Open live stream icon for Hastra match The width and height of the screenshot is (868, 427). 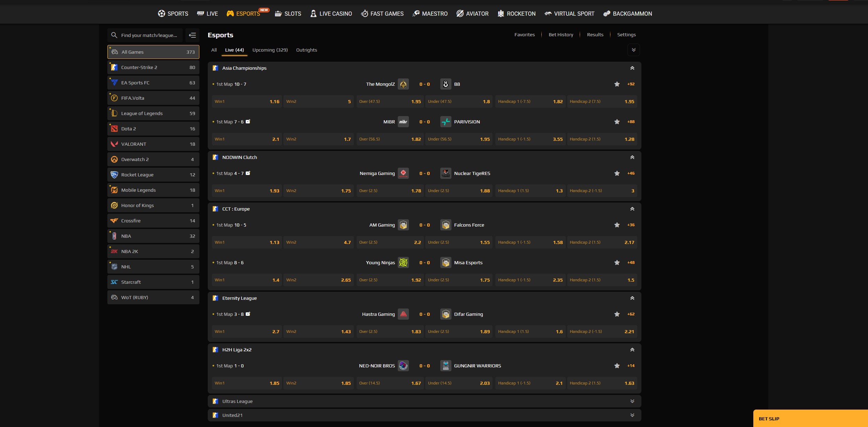point(248,314)
